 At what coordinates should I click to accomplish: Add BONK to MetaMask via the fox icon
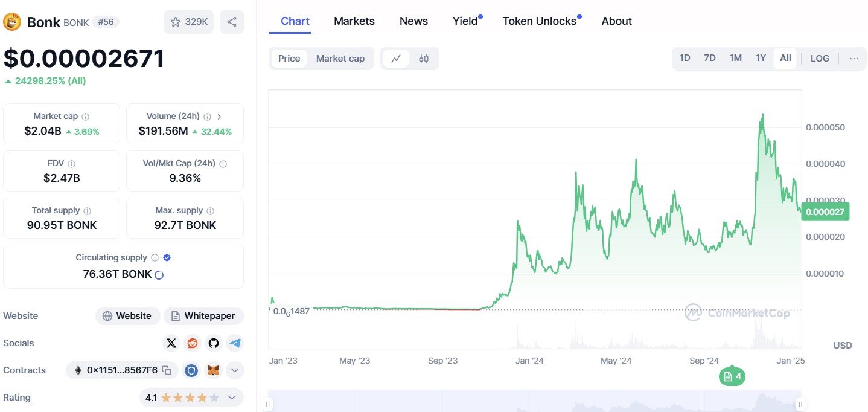point(213,370)
